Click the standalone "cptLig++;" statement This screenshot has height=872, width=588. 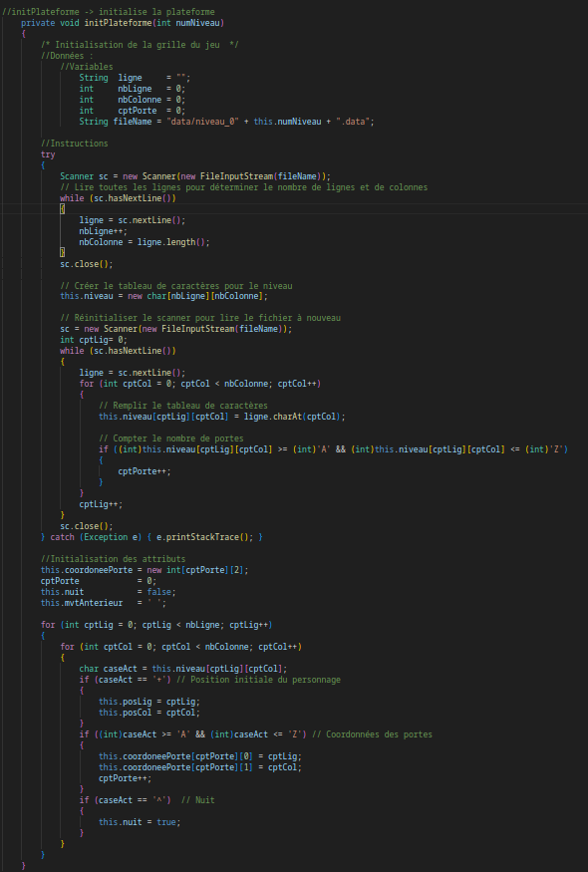coord(101,503)
